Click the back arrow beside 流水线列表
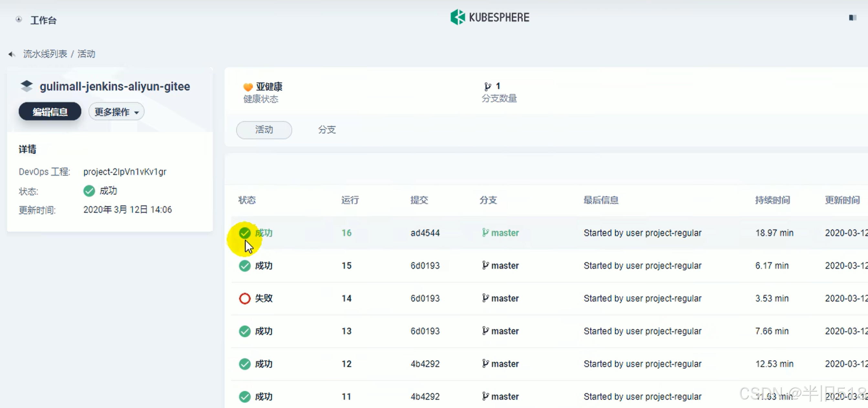Screen dimensions: 868x408 coord(12,54)
